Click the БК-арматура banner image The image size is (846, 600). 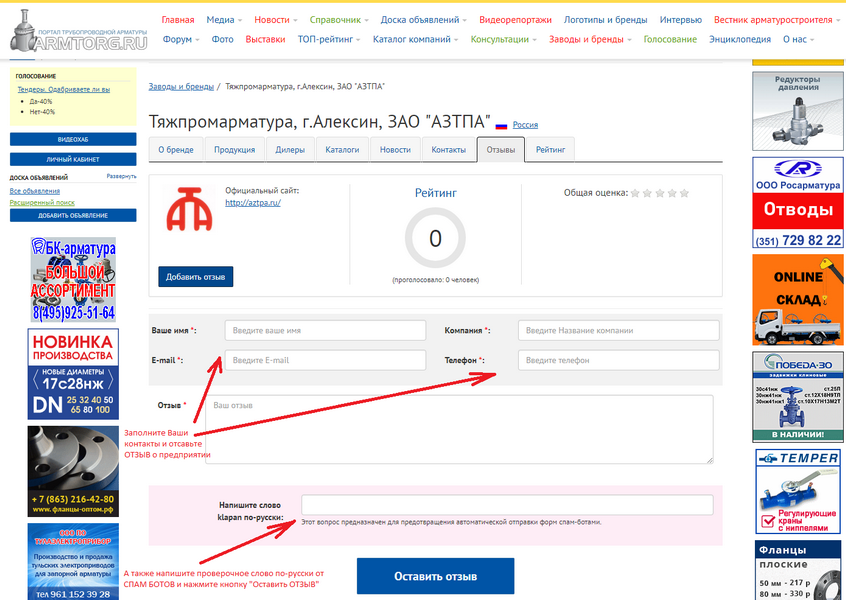[x=73, y=279]
